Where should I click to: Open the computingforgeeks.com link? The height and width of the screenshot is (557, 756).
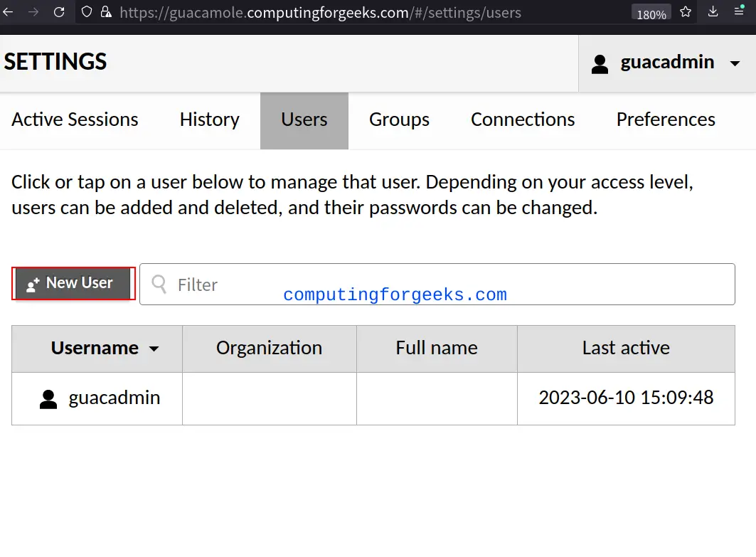coord(395,294)
